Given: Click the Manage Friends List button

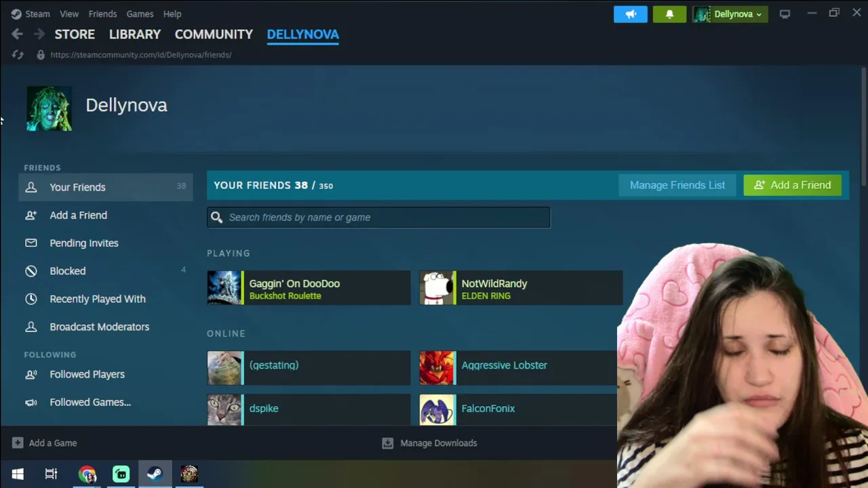Looking at the screenshot, I should [x=677, y=185].
